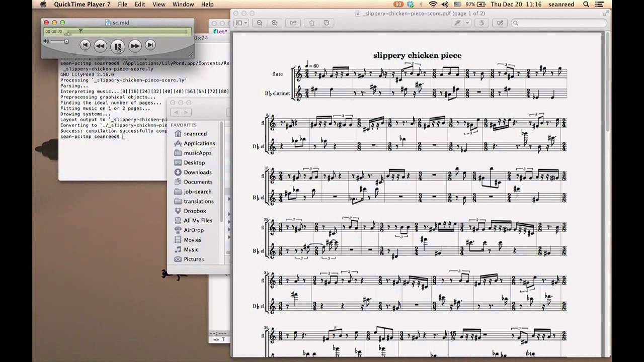The width and height of the screenshot is (644, 362).
Task: Select Dropbox in Finder sidebar
Action: point(195,211)
